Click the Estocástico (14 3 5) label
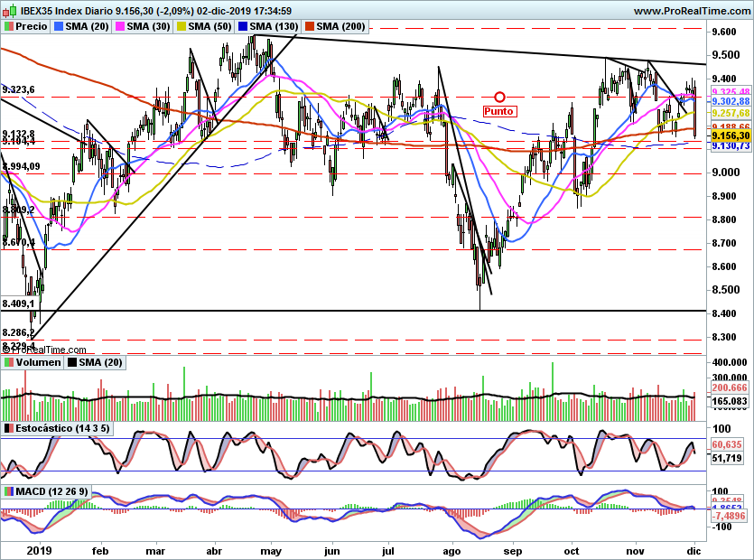754x560 pixels. (62, 428)
